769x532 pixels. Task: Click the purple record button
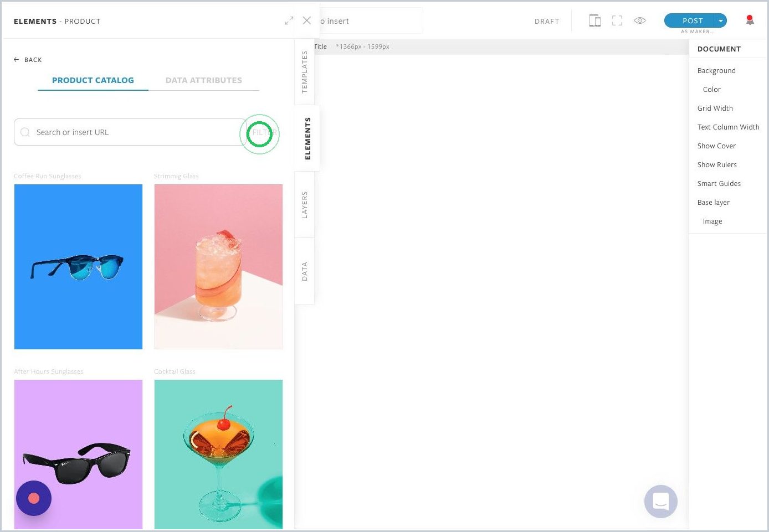[34, 498]
